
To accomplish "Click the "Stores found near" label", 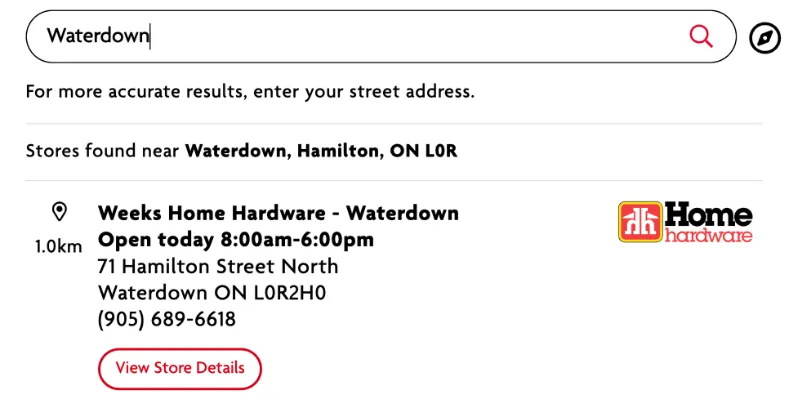I will (103, 152).
